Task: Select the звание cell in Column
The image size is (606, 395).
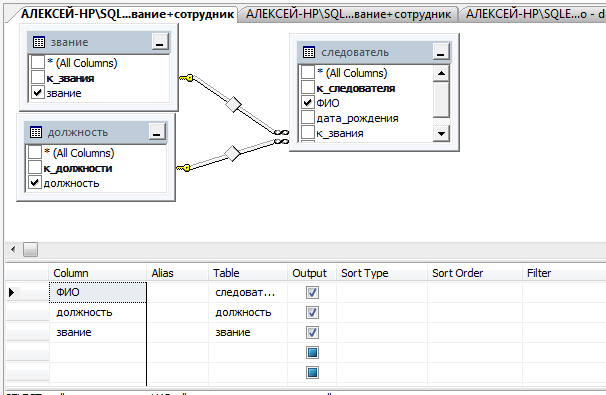Action: coord(98,332)
